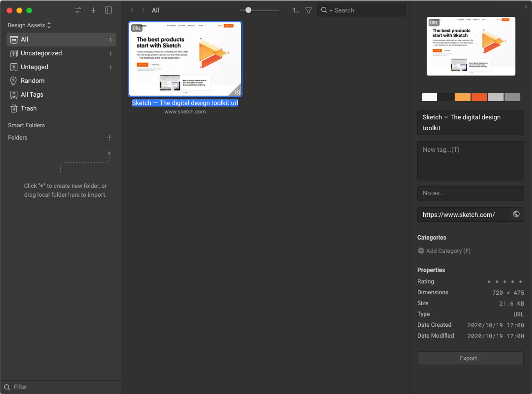Click the Untagged sidebar icon
The height and width of the screenshot is (394, 532).
(14, 67)
